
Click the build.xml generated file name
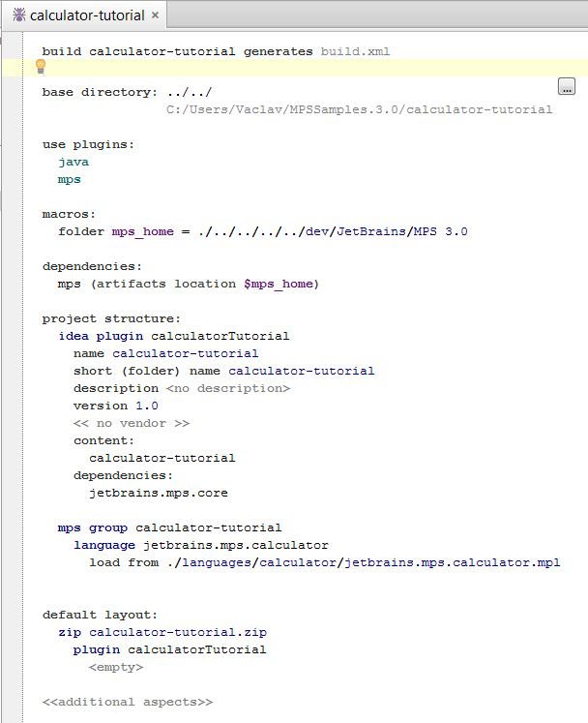355,51
